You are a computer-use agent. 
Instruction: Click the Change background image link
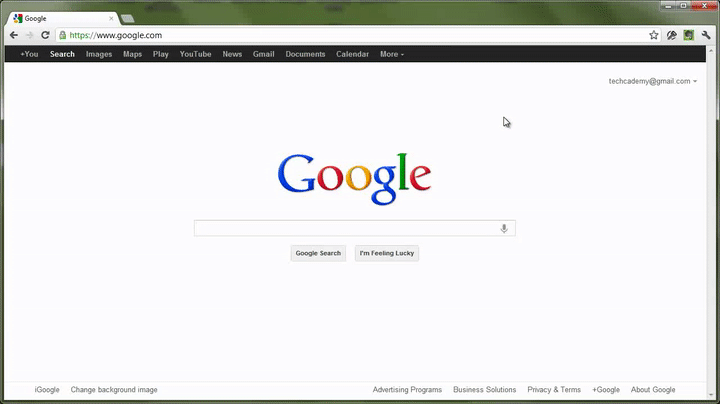pos(114,390)
